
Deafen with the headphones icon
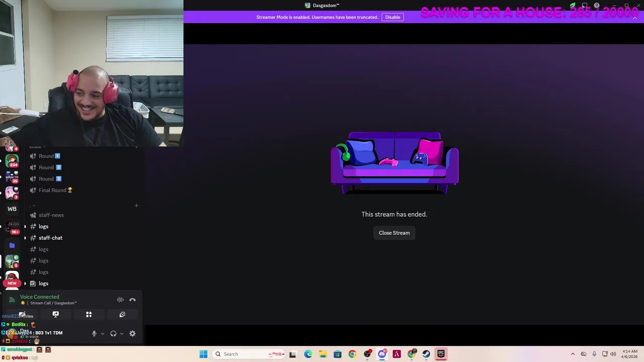pyautogui.click(x=113, y=333)
